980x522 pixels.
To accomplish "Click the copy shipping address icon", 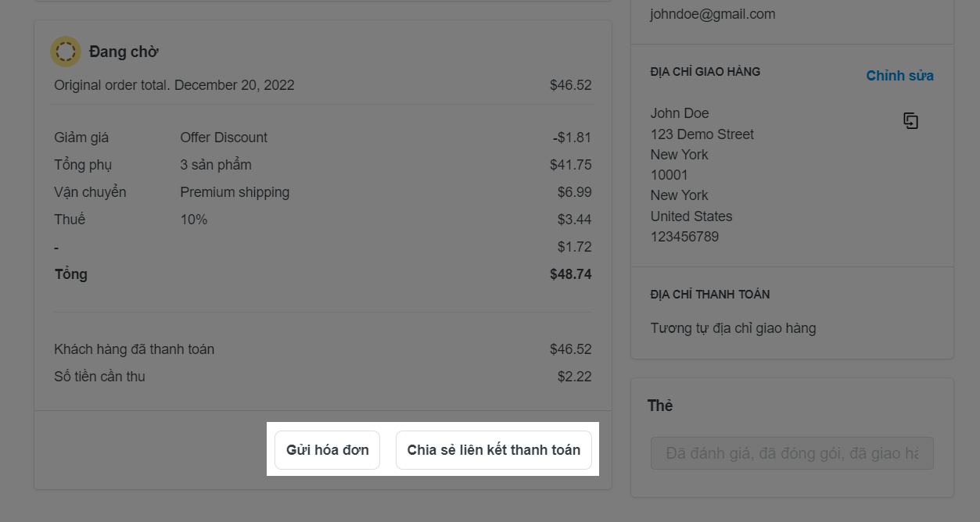I will [x=910, y=121].
